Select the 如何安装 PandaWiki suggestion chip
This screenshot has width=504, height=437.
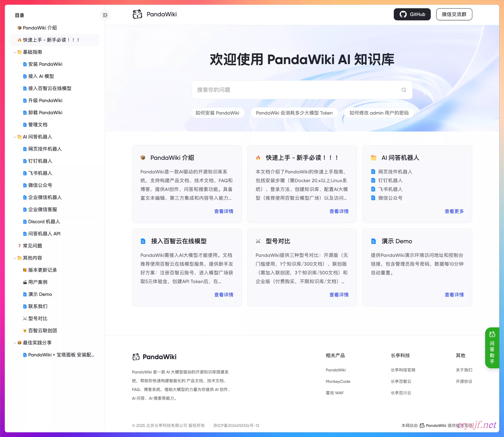click(x=217, y=113)
